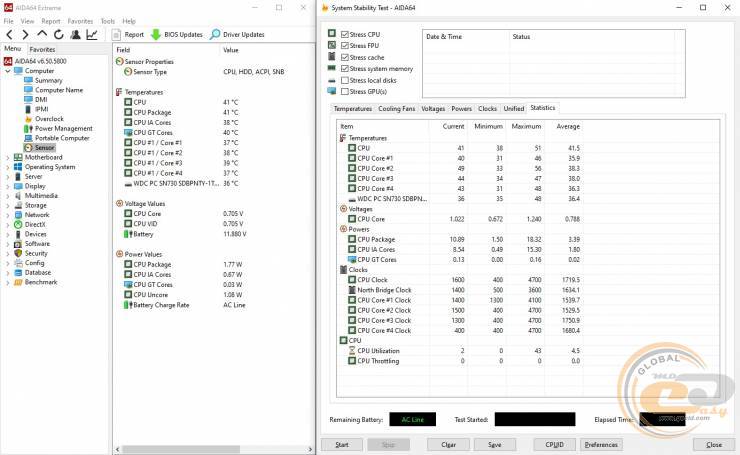Collapse the Computer tree node

tap(8, 71)
